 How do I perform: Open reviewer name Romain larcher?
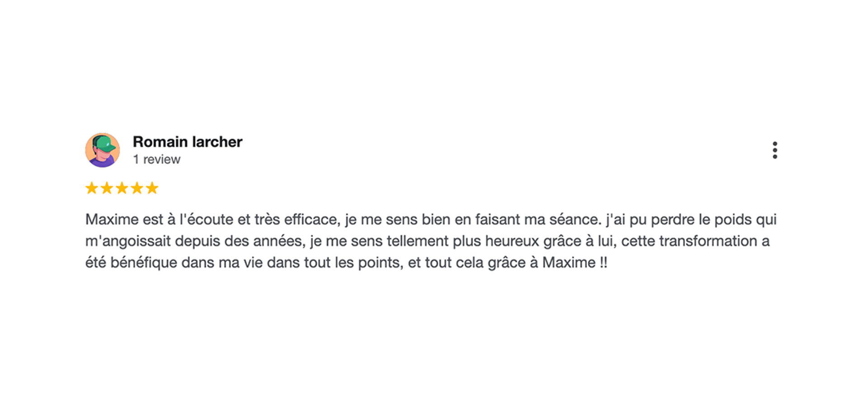click(x=188, y=142)
